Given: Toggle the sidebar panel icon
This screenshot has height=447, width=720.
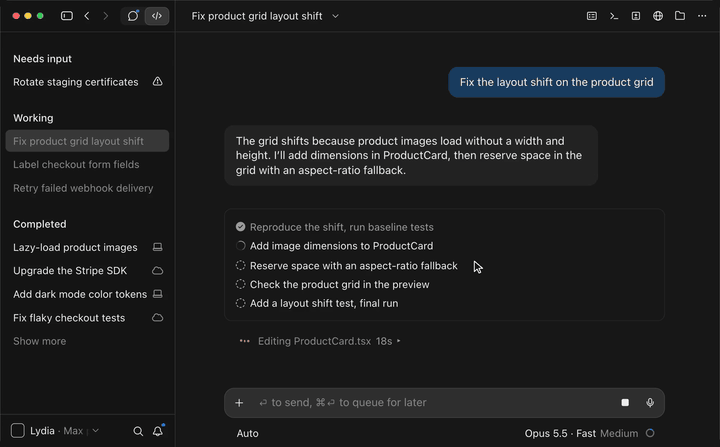Looking at the screenshot, I should (x=67, y=16).
